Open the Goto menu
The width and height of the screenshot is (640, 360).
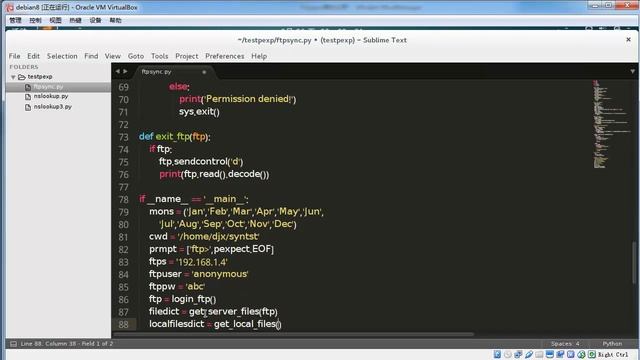pos(136,56)
